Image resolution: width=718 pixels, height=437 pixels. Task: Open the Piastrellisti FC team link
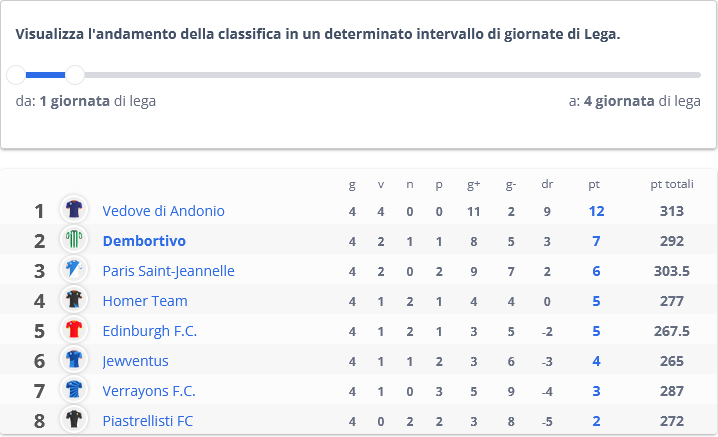(x=148, y=421)
